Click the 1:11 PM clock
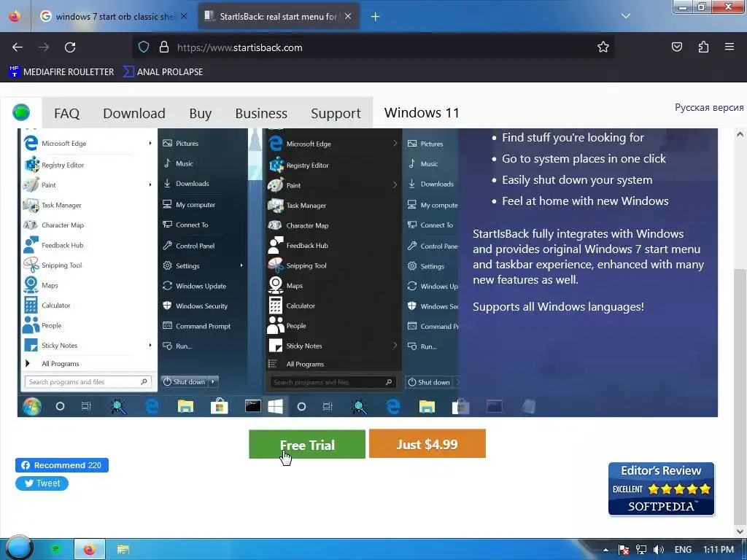 tap(719, 550)
